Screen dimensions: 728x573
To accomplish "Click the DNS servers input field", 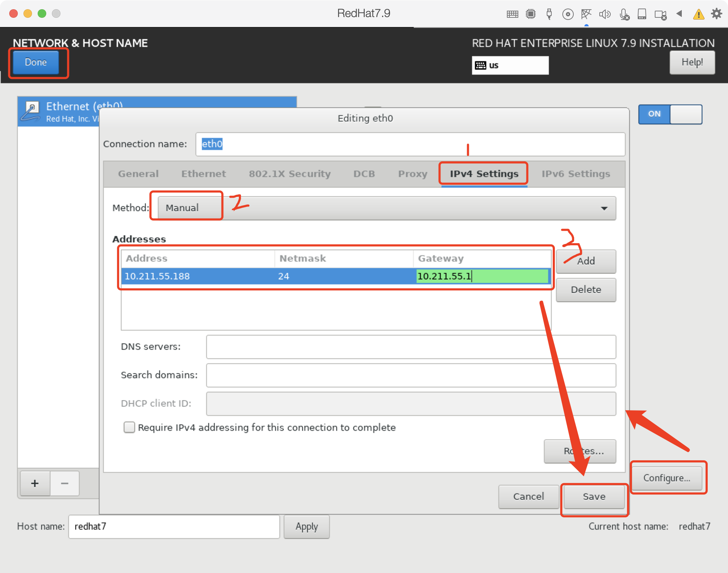I will pyautogui.click(x=411, y=347).
